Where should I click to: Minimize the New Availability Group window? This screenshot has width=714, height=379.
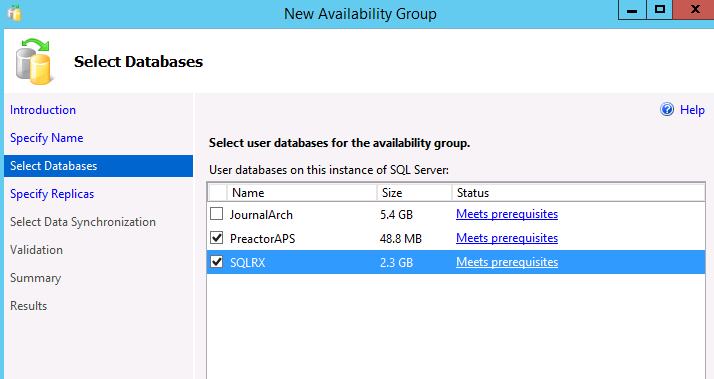coord(632,10)
